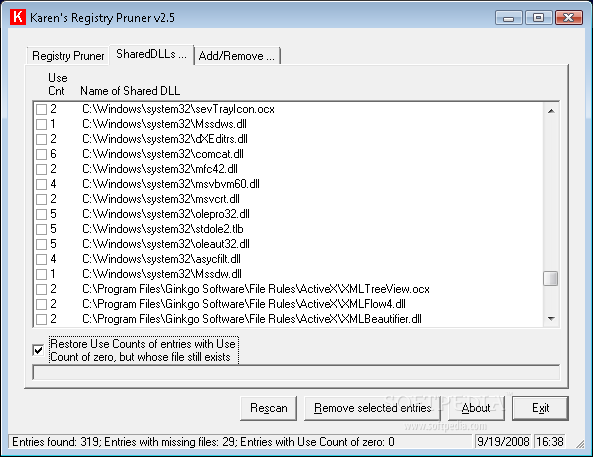Click the red K application icon
Image resolution: width=593 pixels, height=457 pixels.
[x=17, y=17]
